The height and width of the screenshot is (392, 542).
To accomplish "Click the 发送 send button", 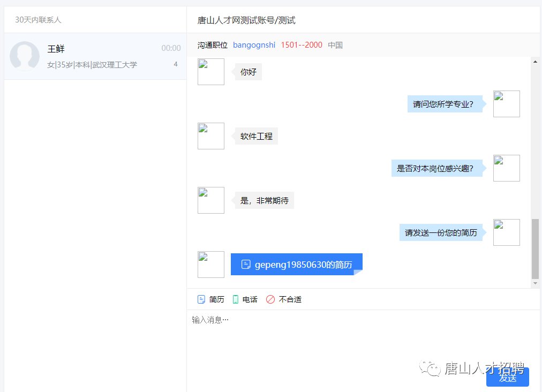I will point(507,378).
